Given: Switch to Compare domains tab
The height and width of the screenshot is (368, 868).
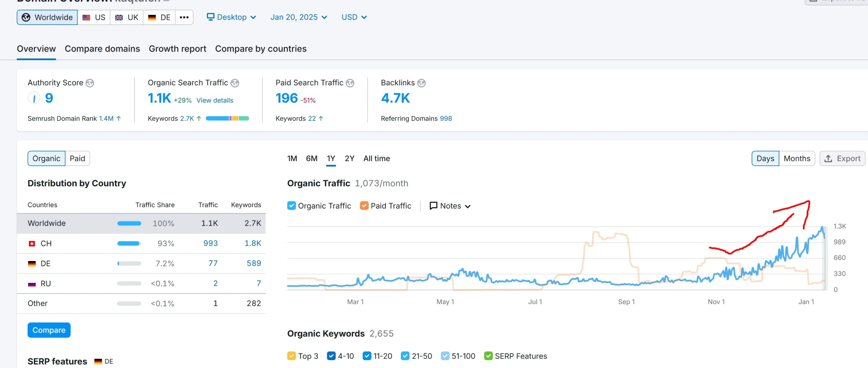Looking at the screenshot, I should [102, 49].
